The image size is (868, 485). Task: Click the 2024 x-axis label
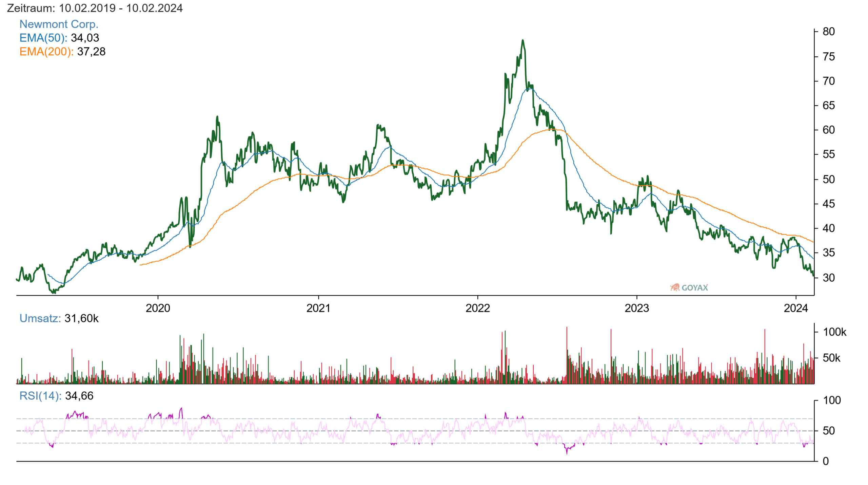click(796, 308)
